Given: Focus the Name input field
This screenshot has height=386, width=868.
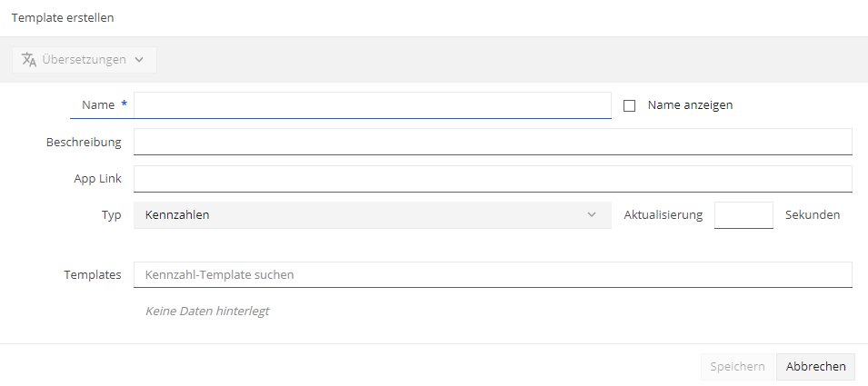Looking at the screenshot, I should pyautogui.click(x=373, y=105).
